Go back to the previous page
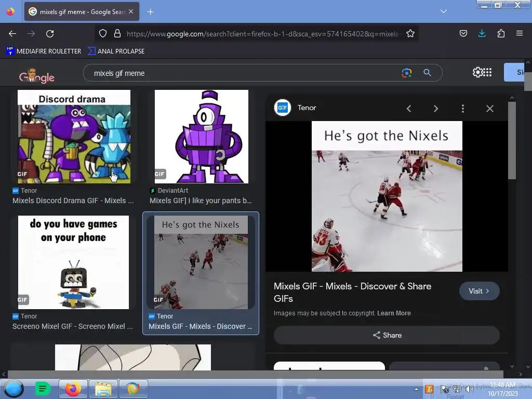532x399 pixels. pyautogui.click(x=12, y=34)
